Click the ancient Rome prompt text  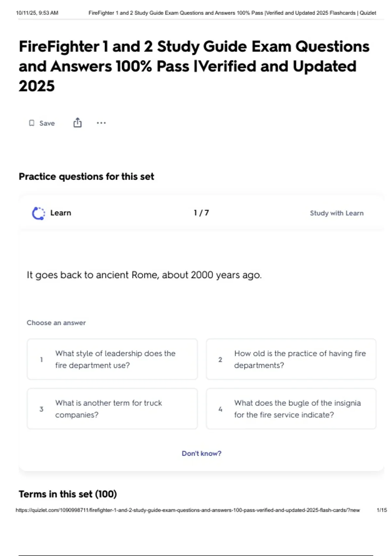[x=144, y=275]
